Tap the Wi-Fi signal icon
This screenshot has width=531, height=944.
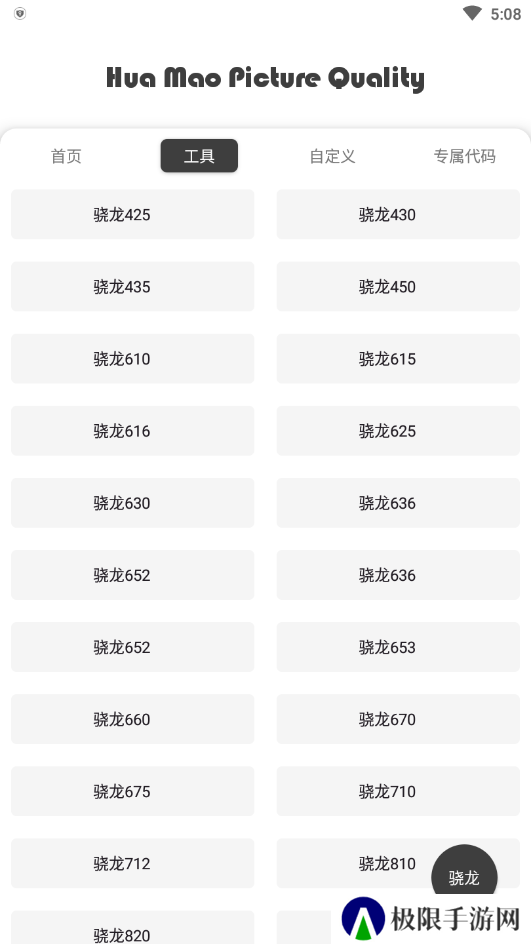(x=472, y=13)
